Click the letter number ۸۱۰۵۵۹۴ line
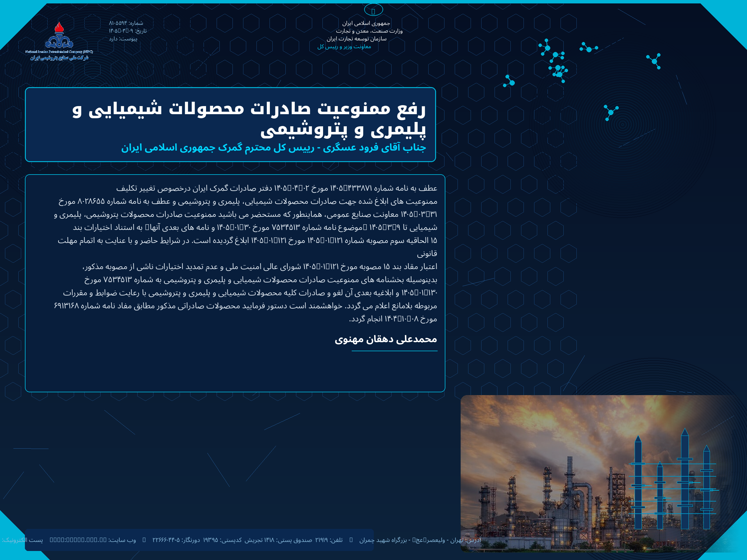This screenshot has height=560, width=747. (126, 23)
